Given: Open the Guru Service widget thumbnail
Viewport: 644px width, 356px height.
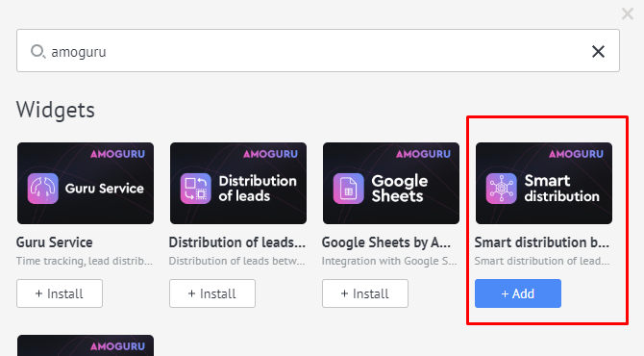Looking at the screenshot, I should point(86,184).
